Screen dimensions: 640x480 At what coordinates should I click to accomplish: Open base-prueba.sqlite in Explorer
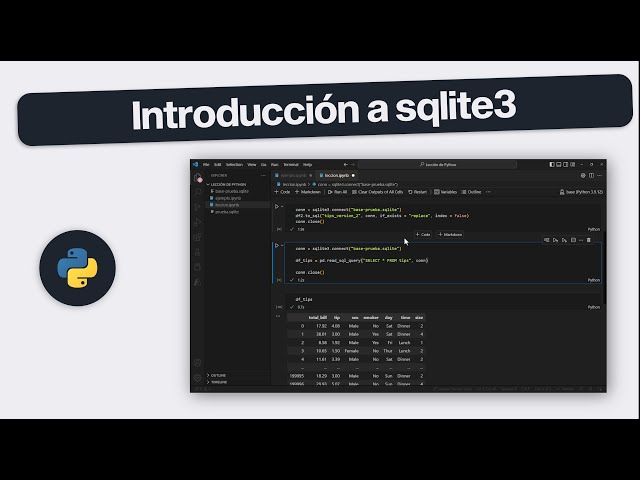(238, 191)
